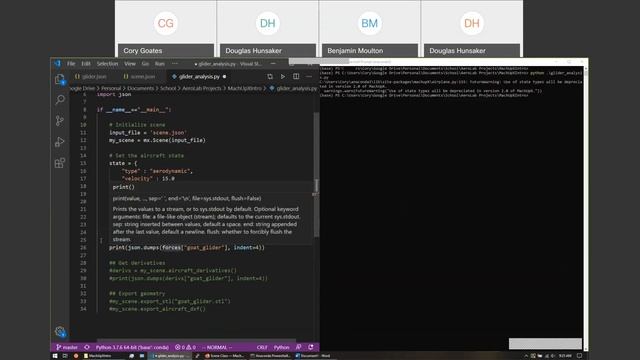Click the NORMAL vim mode indicator

pyautogui.click(x=217, y=347)
